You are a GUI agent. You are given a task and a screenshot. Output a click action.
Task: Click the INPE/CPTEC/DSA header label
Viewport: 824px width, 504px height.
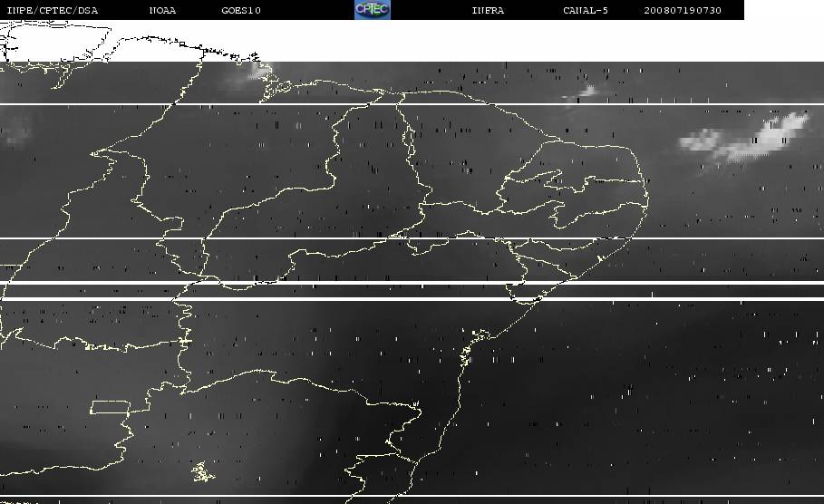(x=52, y=11)
